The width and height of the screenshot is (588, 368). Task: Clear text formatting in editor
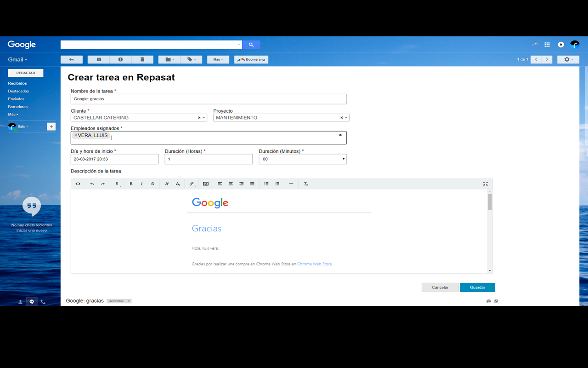pyautogui.click(x=306, y=184)
